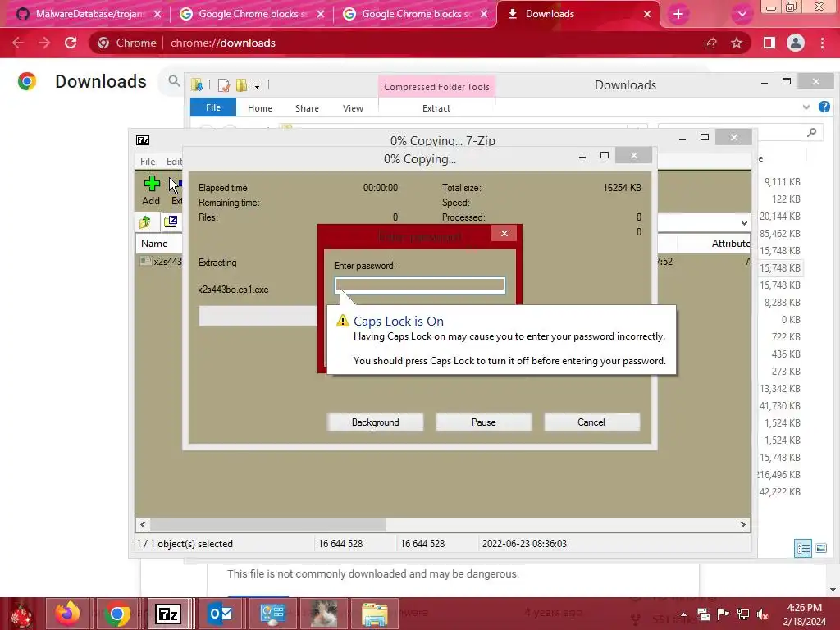Click the Attributes column header
The width and height of the screenshot is (840, 630).
coord(729,243)
